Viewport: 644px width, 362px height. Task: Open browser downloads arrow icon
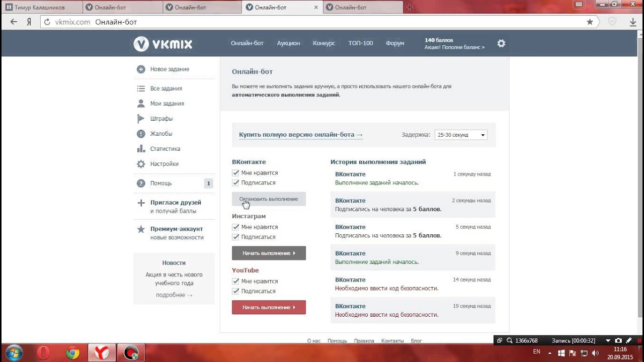pyautogui.click(x=633, y=22)
